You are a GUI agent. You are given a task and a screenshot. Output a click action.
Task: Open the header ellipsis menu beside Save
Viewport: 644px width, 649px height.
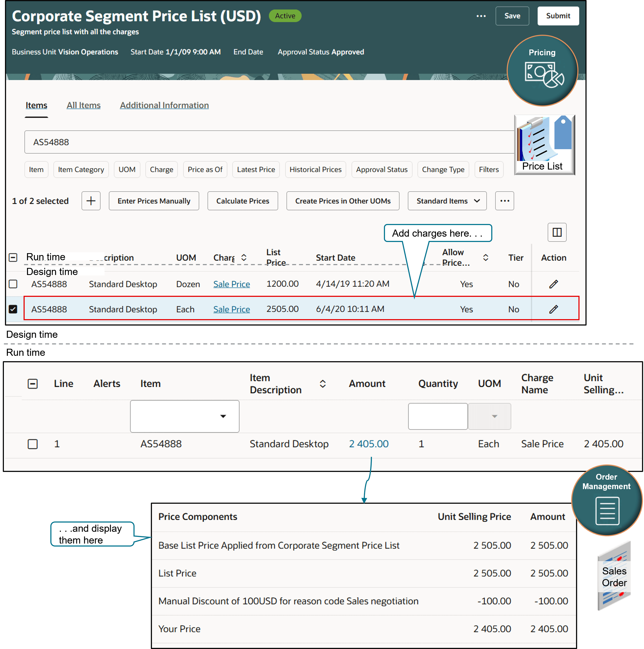click(x=481, y=16)
